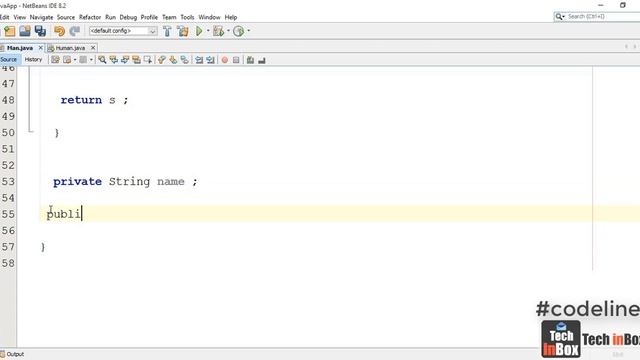Open the Navigate menu
The width and height of the screenshot is (640, 360).
(41, 17)
